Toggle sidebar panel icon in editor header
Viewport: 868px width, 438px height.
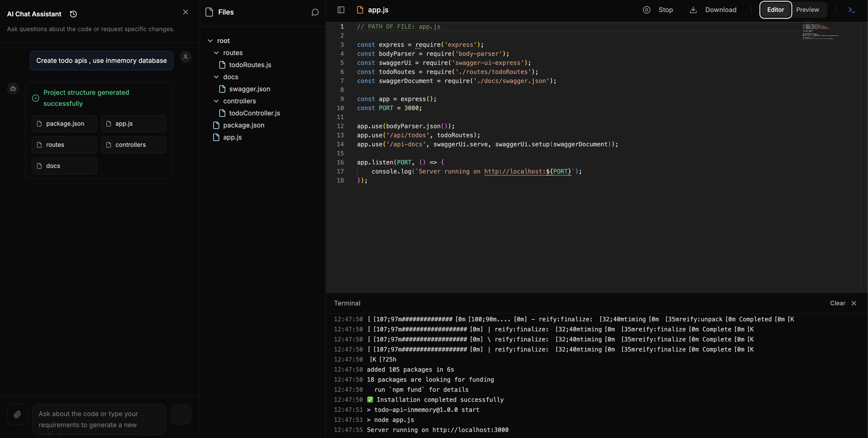point(341,10)
